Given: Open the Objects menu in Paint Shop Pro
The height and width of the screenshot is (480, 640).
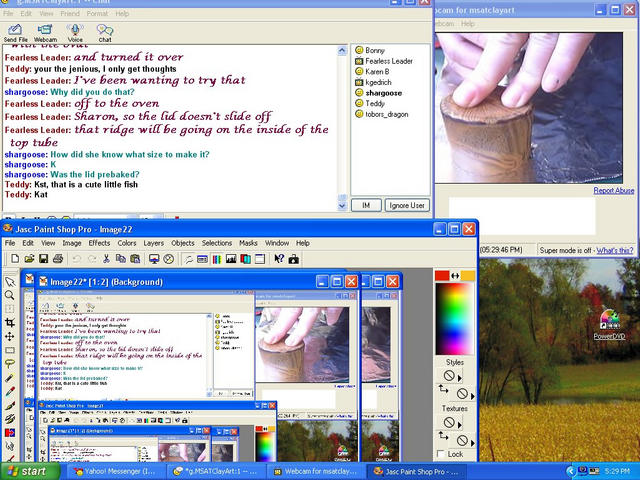Looking at the screenshot, I should coord(182,243).
